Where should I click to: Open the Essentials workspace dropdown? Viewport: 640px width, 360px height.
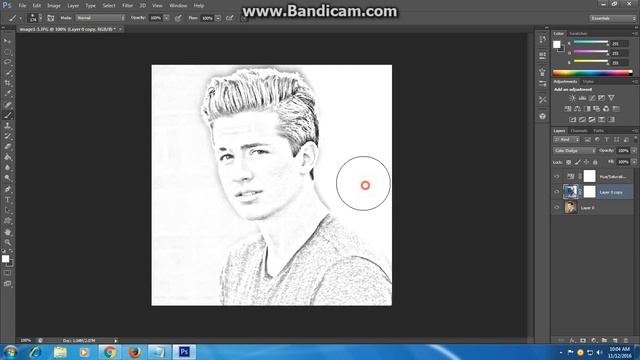tap(613, 18)
